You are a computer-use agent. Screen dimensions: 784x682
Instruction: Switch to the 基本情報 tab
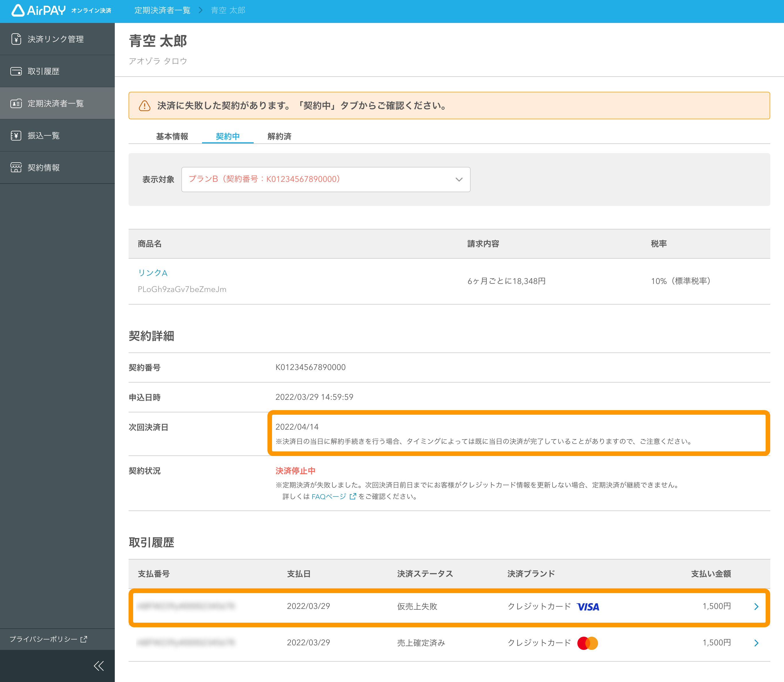pyautogui.click(x=172, y=136)
